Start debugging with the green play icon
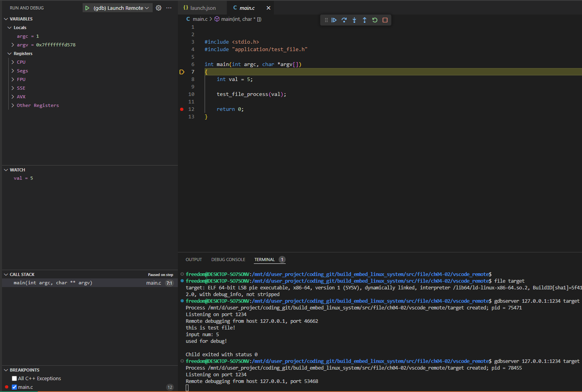The height and width of the screenshot is (392, 582). coord(87,8)
